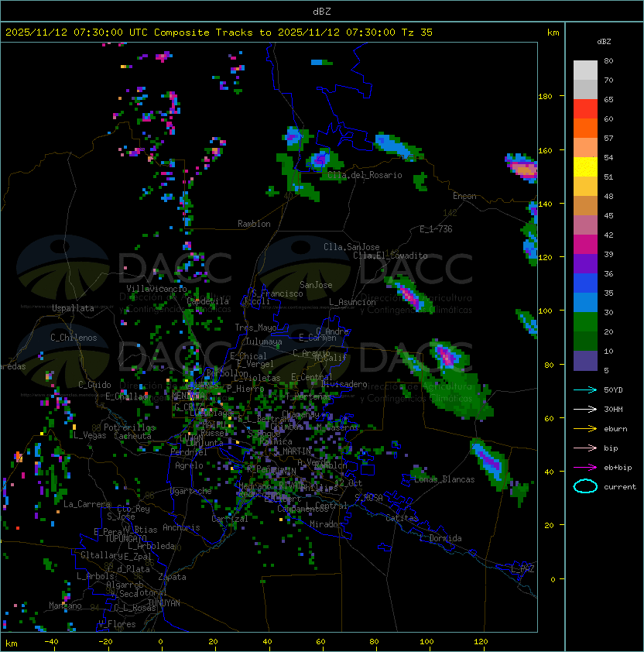Select the red swatch on the dBZ scale
Image resolution: width=644 pixels, height=652 pixels.
coord(585,109)
